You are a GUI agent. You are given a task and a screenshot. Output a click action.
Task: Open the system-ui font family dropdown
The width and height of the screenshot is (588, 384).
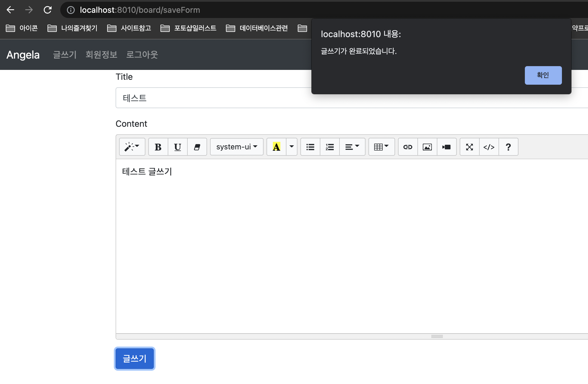[x=237, y=147]
